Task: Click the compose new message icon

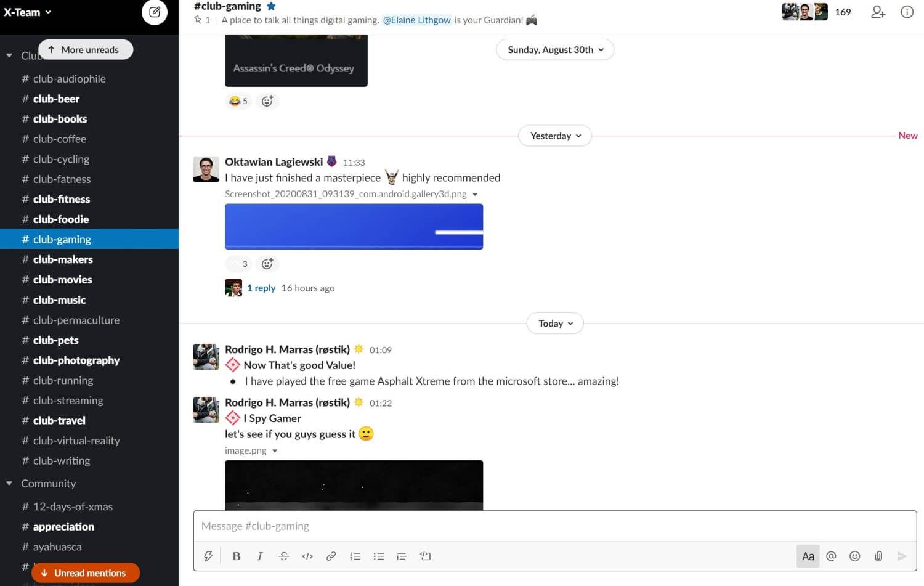Action: tap(155, 12)
